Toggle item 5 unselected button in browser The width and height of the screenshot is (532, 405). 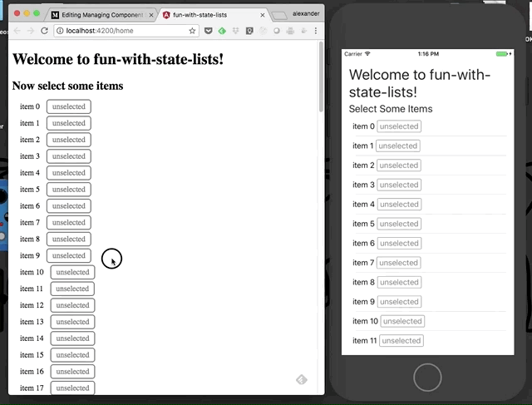pyautogui.click(x=68, y=190)
